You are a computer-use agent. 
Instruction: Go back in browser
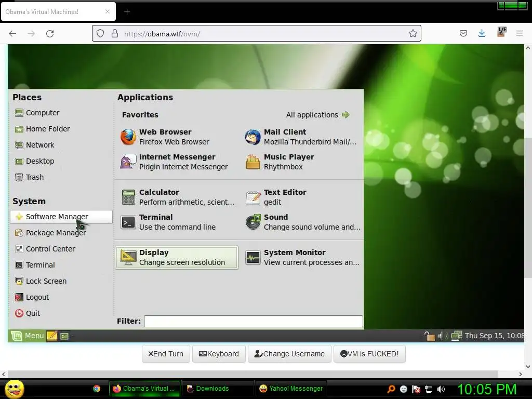pyautogui.click(x=12, y=34)
